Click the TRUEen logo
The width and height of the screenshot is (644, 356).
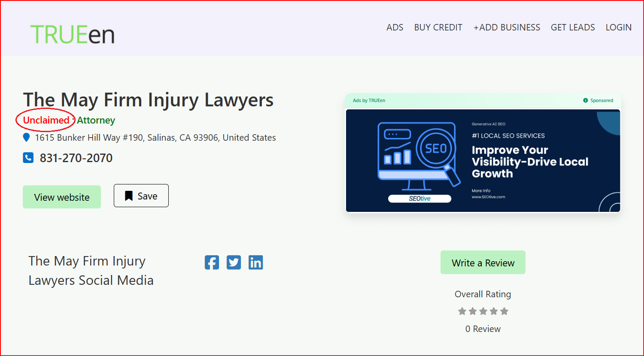pyautogui.click(x=72, y=34)
